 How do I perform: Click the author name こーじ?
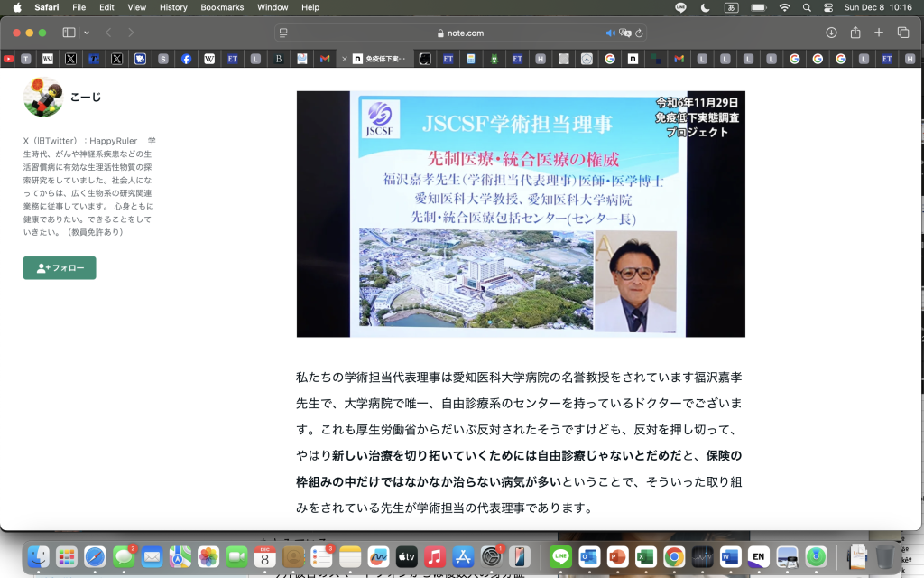pyautogui.click(x=86, y=97)
